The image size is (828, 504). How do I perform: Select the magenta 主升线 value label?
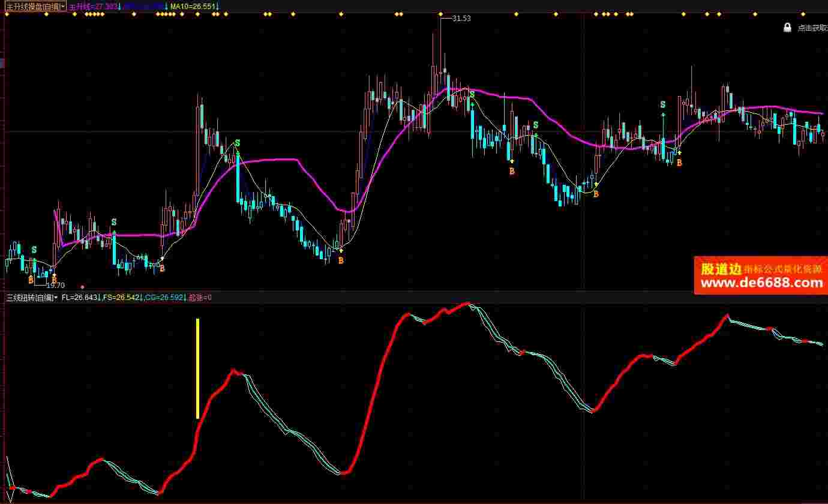click(94, 7)
